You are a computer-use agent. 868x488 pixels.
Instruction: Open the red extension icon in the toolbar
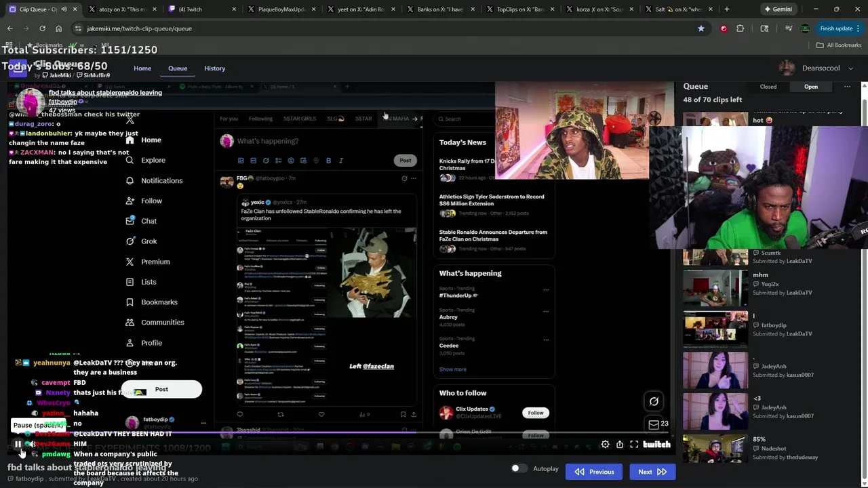[x=724, y=28]
